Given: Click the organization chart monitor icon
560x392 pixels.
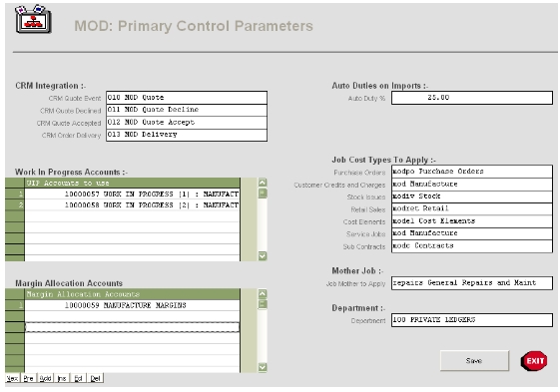Looking at the screenshot, I should click(x=33, y=19).
